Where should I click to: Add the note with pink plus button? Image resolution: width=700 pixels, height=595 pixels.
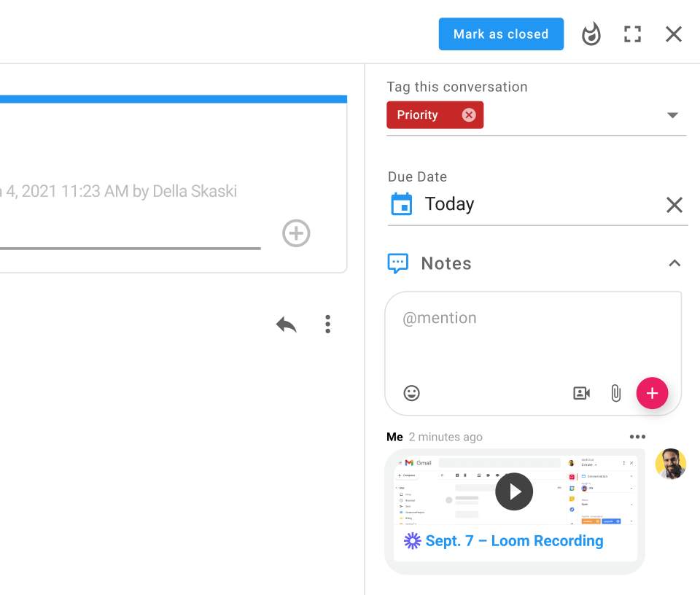click(x=652, y=393)
